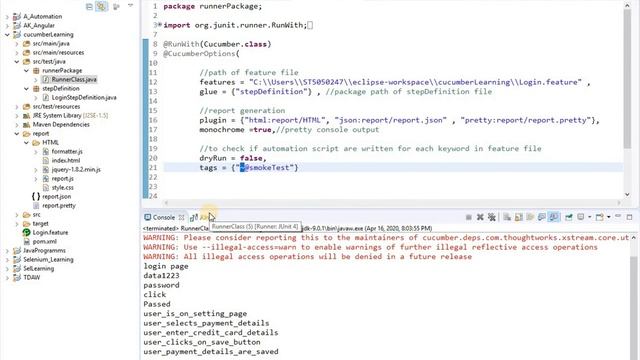Minimize the Console view panel
Image resolution: width=640 pixels, height=360 pixels.
click(618, 216)
